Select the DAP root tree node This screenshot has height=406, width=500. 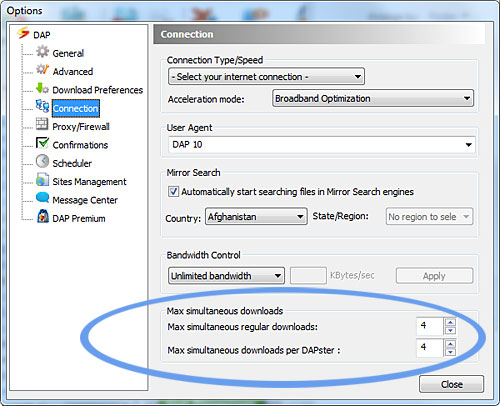(42, 35)
